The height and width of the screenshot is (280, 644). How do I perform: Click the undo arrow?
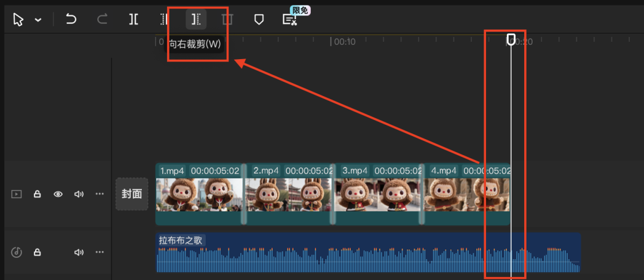pos(71,20)
